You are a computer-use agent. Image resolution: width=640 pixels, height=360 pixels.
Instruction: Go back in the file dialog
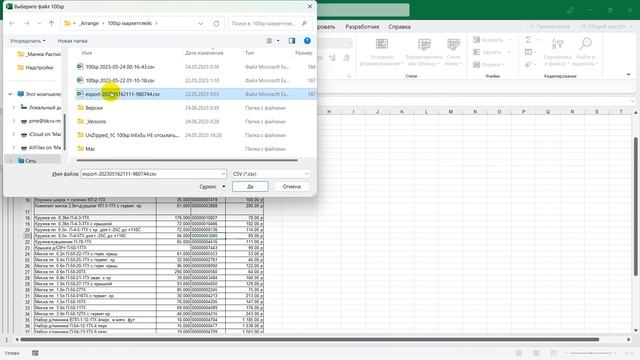(12, 24)
